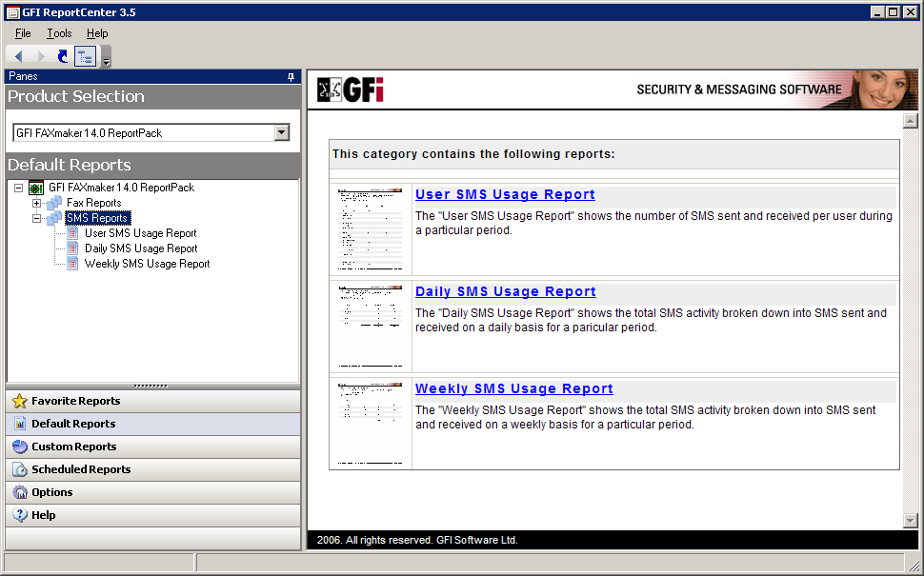Screen dimensions: 924x576
Task: Switch to Scheduled Reports pane
Action: (153, 469)
